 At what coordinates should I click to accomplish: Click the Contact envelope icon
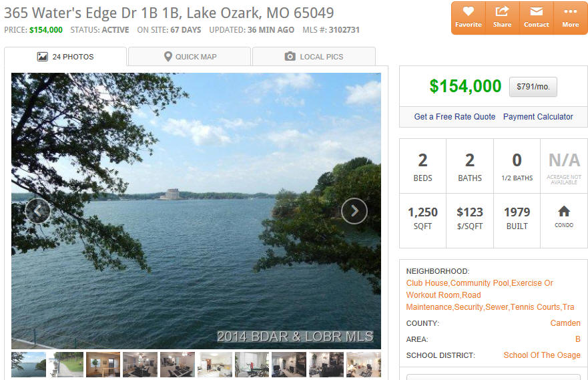click(536, 11)
